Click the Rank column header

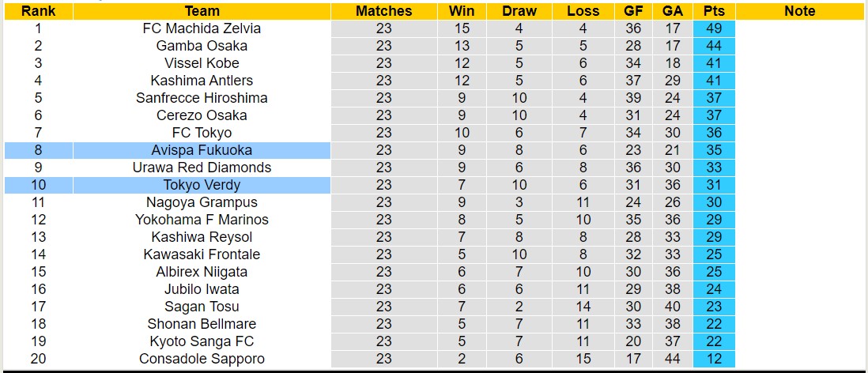(x=38, y=11)
